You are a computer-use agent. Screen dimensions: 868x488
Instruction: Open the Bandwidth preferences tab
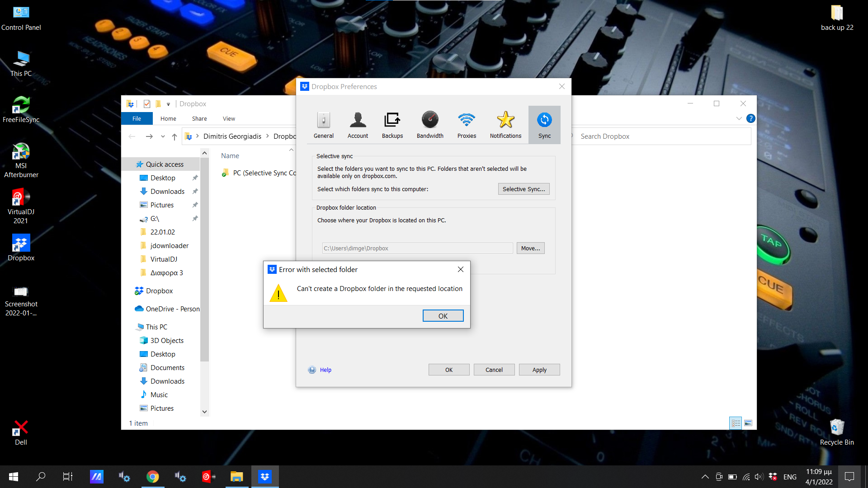tap(430, 125)
